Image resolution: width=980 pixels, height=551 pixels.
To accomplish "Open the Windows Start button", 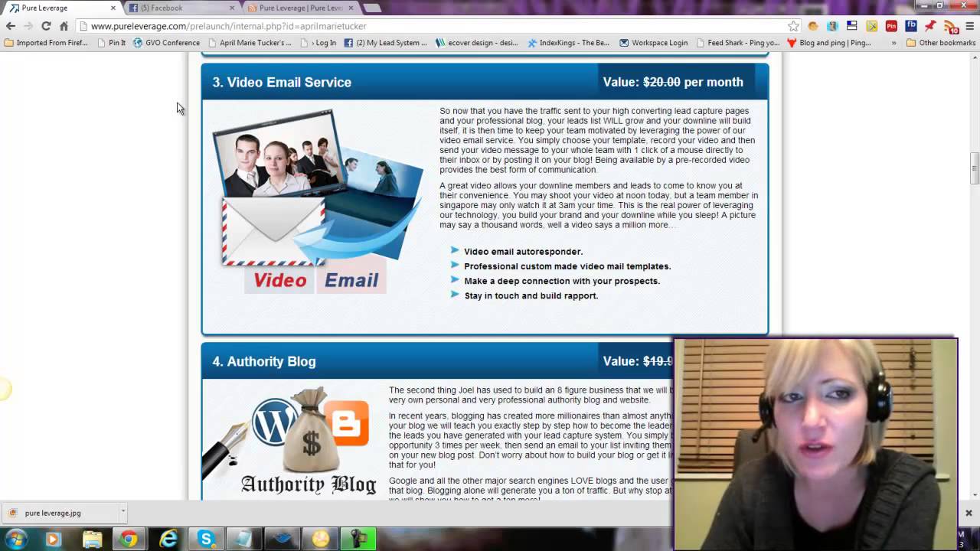I will pos(15,540).
